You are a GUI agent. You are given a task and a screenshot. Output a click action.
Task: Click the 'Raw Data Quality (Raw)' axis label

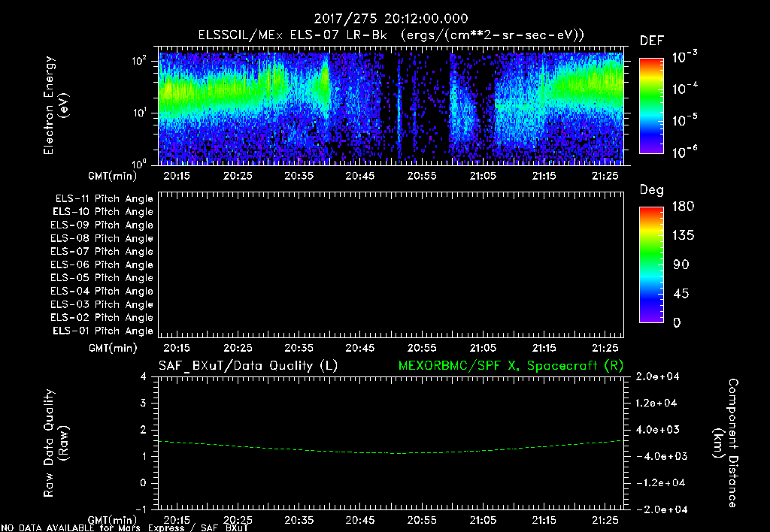click(x=56, y=443)
